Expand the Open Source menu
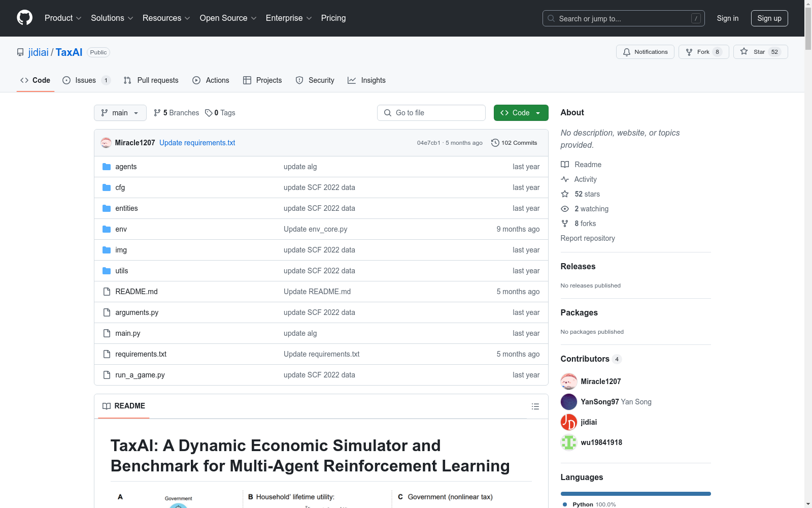This screenshot has width=812, height=508. click(x=228, y=18)
